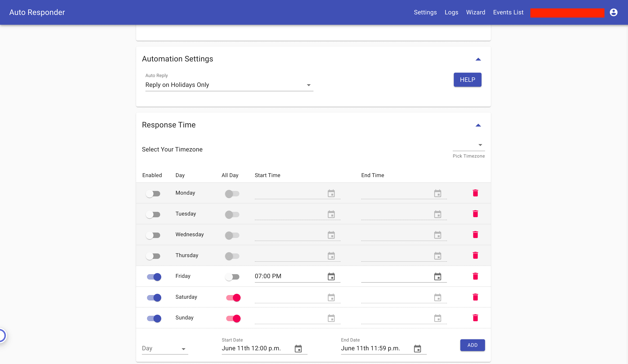The image size is (628, 364).
Task: Open Thursday End Time calendar icon
Action: coord(438,256)
